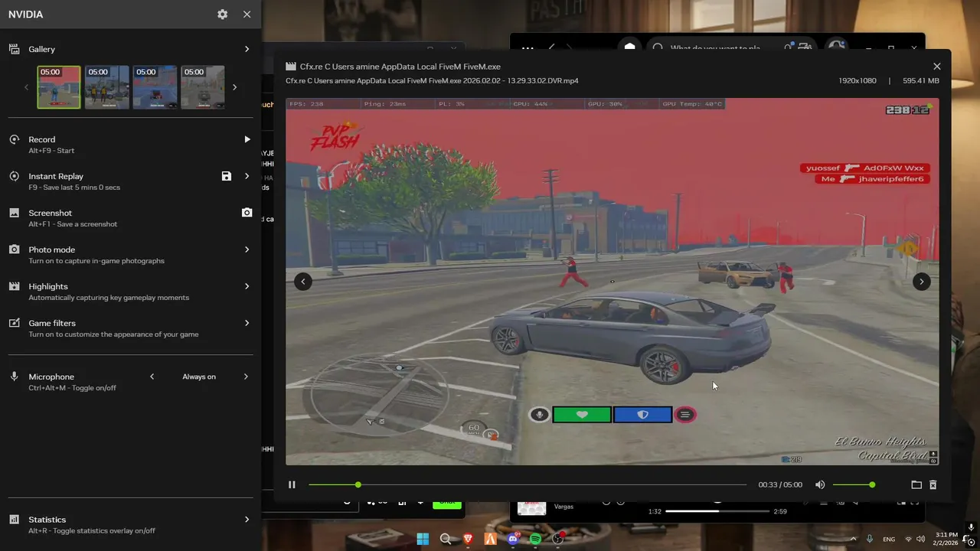The width and height of the screenshot is (980, 551).
Task: Close the video player window
Action: [936, 67]
